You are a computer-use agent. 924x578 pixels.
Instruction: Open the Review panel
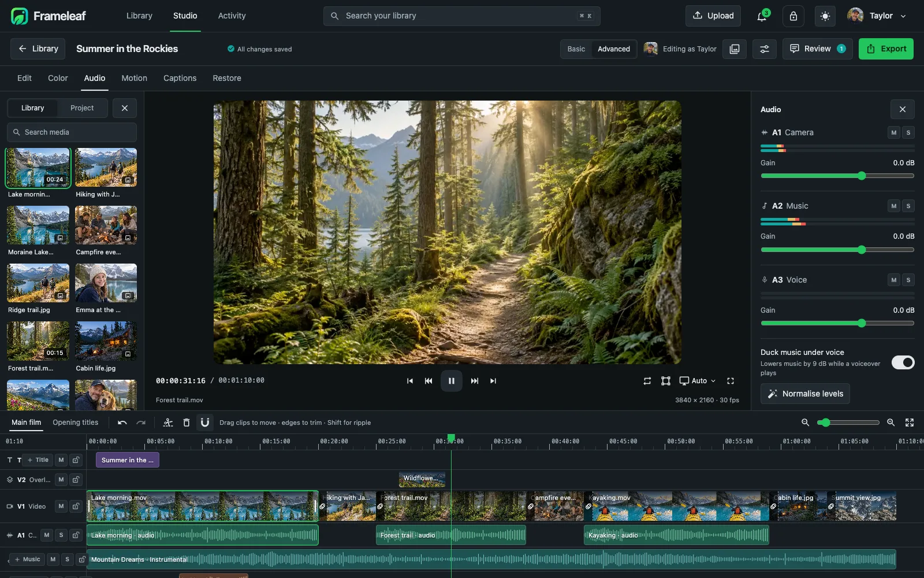[818, 49]
